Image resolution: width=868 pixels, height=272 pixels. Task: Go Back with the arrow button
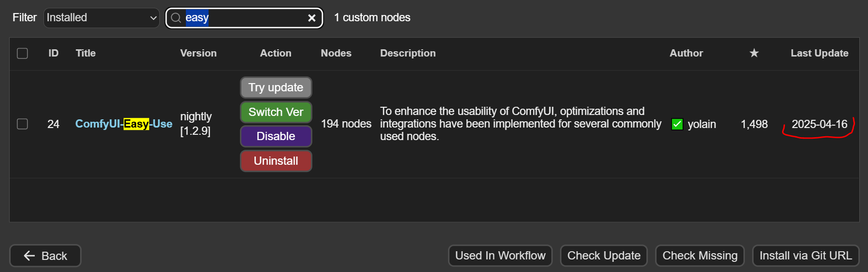(x=45, y=256)
